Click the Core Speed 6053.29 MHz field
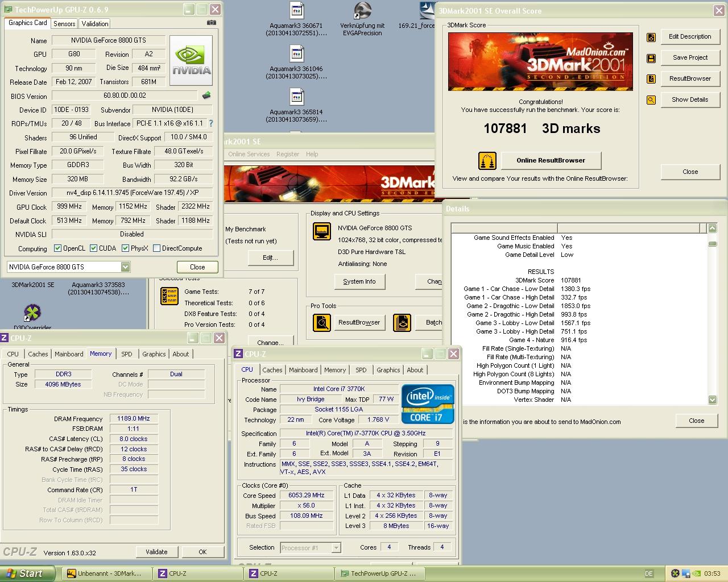 (x=307, y=496)
